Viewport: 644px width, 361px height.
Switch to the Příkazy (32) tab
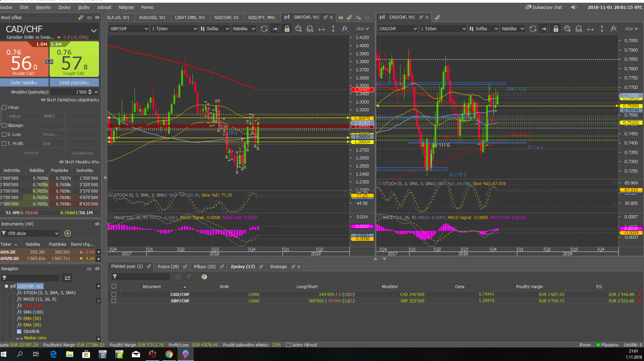click(204, 267)
